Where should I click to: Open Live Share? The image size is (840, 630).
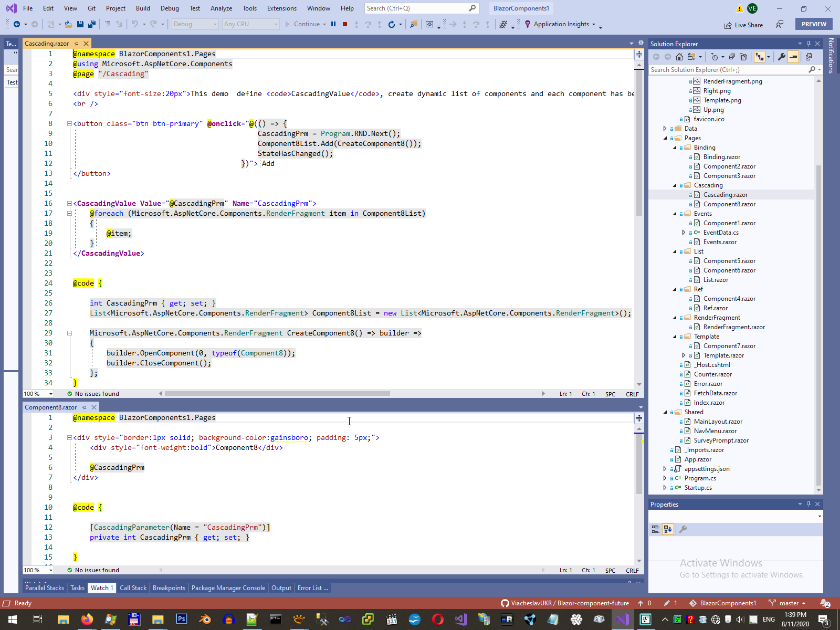click(743, 25)
